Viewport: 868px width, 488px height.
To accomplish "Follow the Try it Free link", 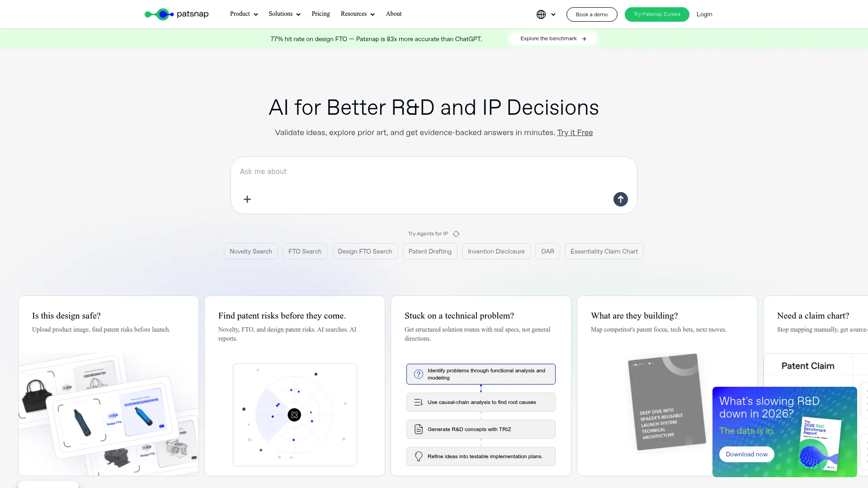I will pos(575,132).
